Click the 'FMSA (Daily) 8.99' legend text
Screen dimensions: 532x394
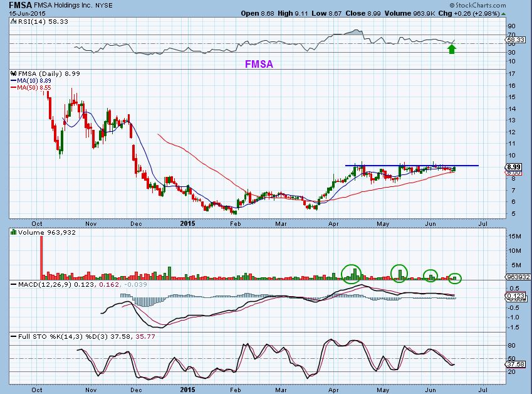click(x=49, y=73)
